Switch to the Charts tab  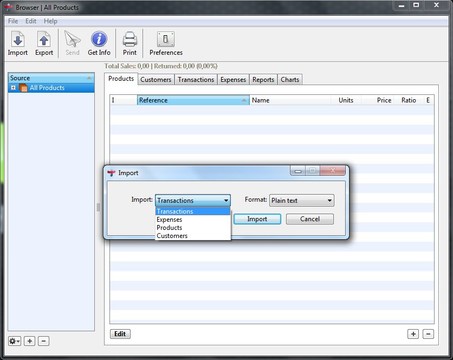pyautogui.click(x=290, y=80)
